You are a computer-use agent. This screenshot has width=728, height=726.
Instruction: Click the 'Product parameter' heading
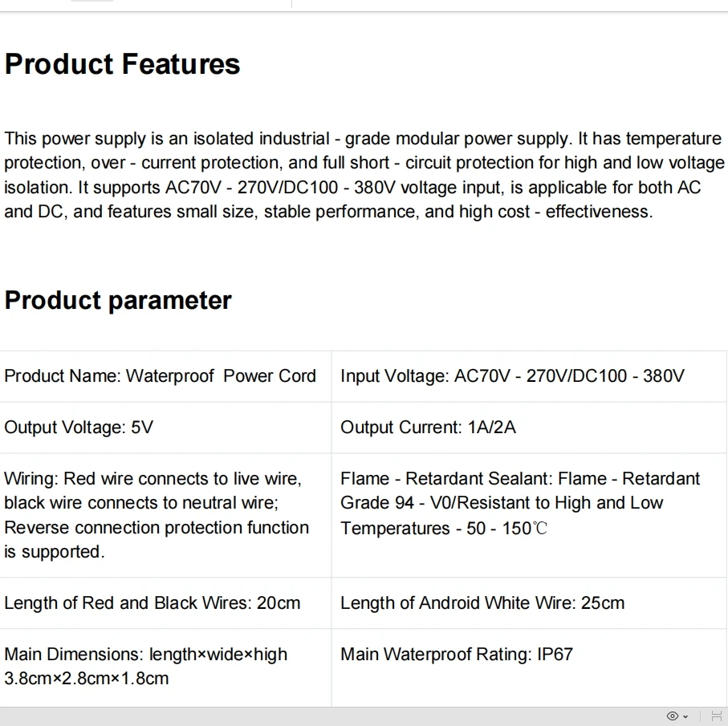118,300
